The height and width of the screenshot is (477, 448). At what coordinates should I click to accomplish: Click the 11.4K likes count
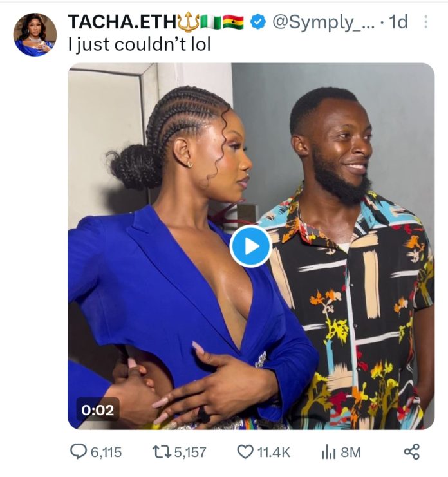pos(274,453)
